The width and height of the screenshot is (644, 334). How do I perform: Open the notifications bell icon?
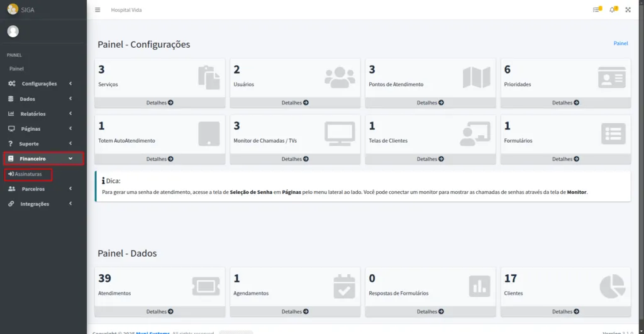(x=613, y=10)
